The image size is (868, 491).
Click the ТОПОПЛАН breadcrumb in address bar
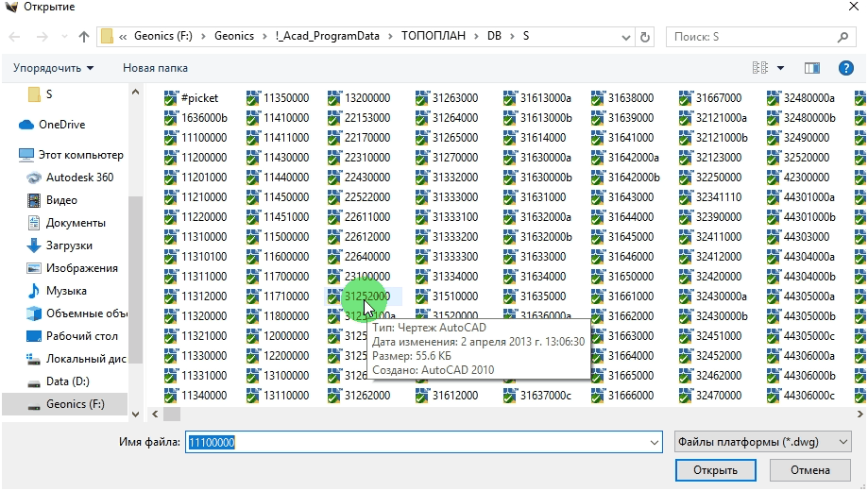(432, 37)
